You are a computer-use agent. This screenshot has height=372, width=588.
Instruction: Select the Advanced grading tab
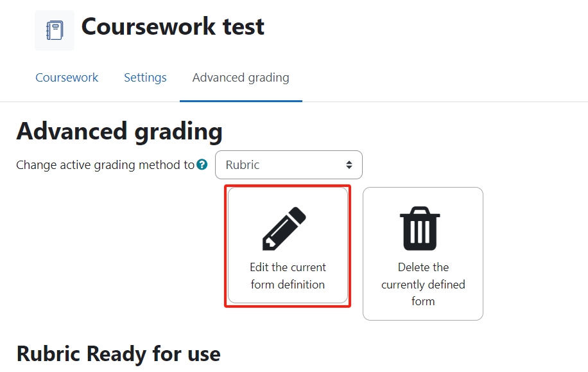coord(241,77)
